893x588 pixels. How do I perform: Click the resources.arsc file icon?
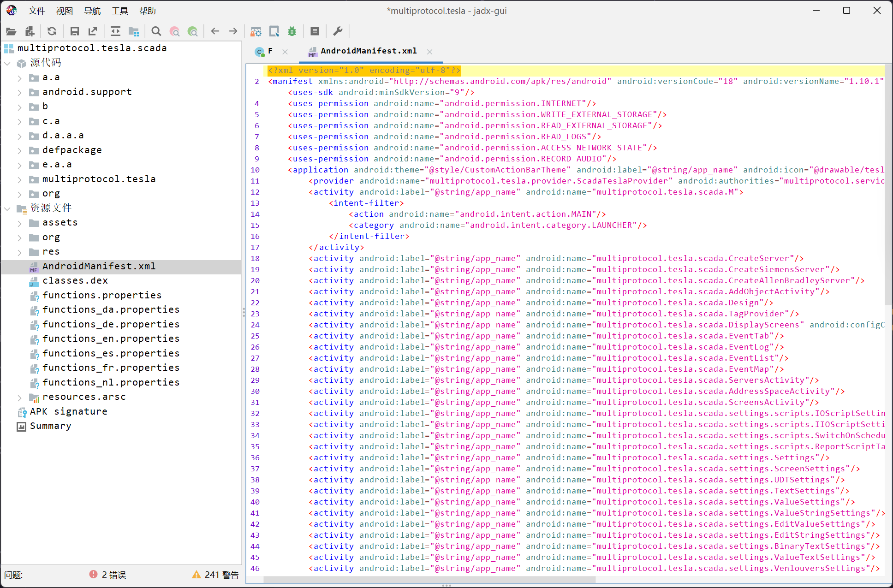coord(34,398)
